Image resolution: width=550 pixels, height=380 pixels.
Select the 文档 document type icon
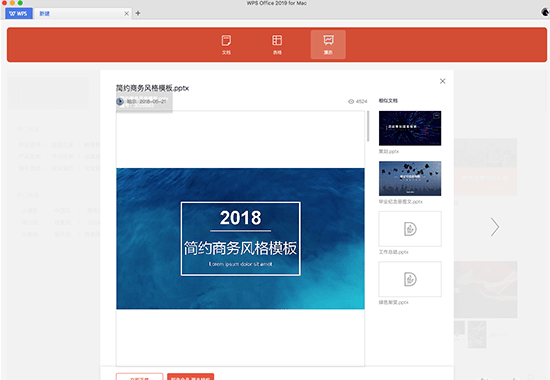click(226, 45)
